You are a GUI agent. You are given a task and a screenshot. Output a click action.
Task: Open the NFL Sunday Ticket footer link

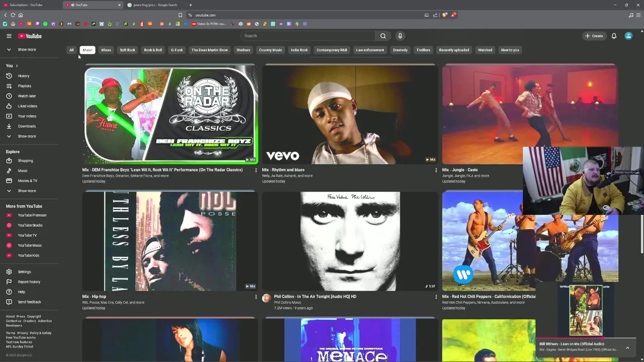tap(20, 346)
